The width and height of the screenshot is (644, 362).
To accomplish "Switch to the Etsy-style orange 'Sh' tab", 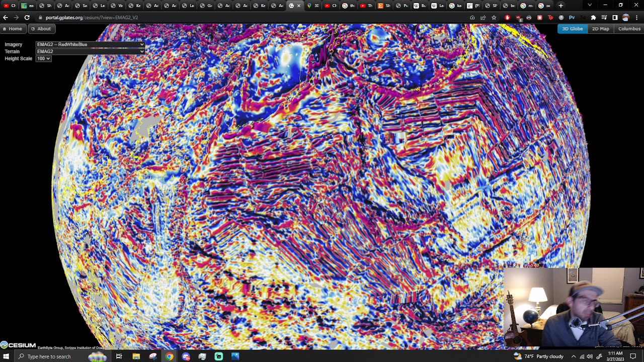I will pyautogui.click(x=384, y=6).
